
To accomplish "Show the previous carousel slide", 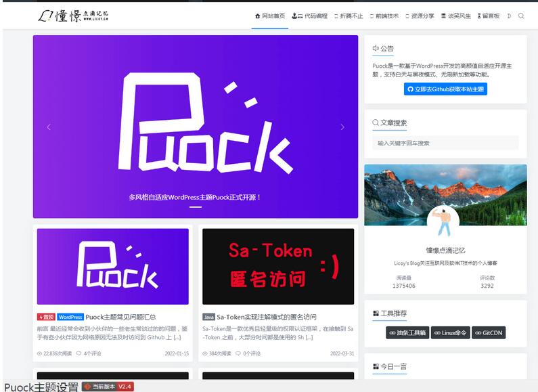I will pos(49,127).
